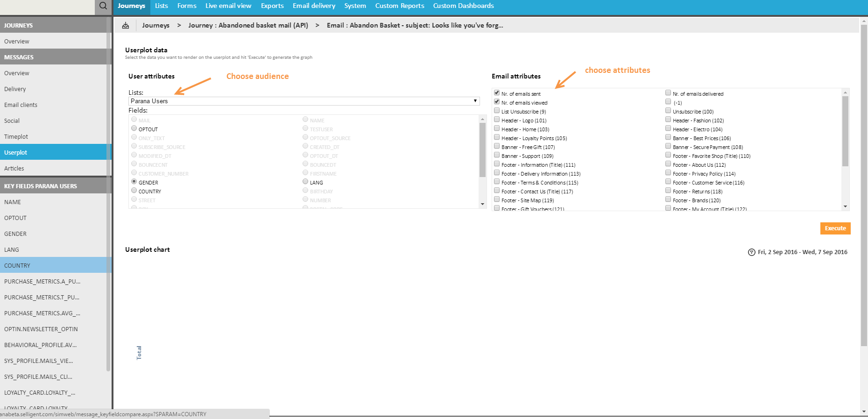Click Email attributes list scroll up arrow

point(845,92)
